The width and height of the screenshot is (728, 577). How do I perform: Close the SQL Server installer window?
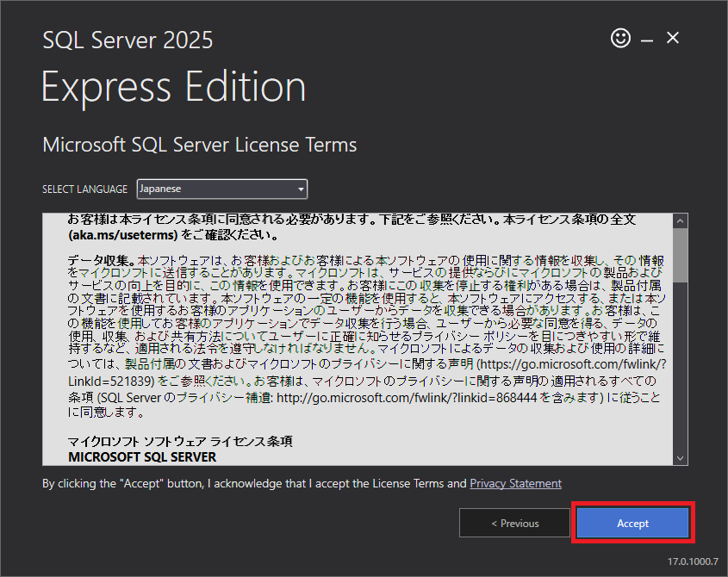pyautogui.click(x=674, y=38)
